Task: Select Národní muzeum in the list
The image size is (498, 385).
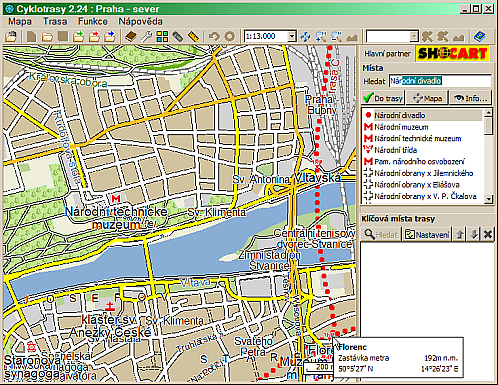Action: point(423,127)
